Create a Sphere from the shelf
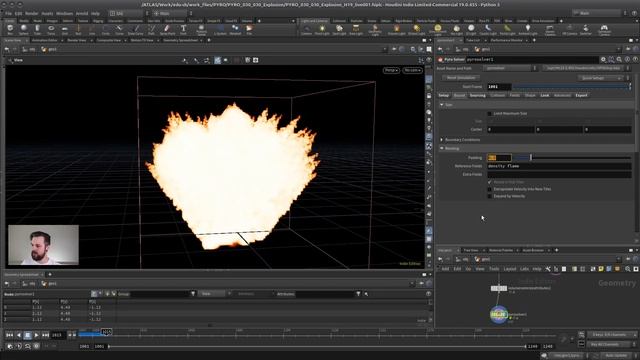The height and width of the screenshot is (360, 640). (24, 29)
